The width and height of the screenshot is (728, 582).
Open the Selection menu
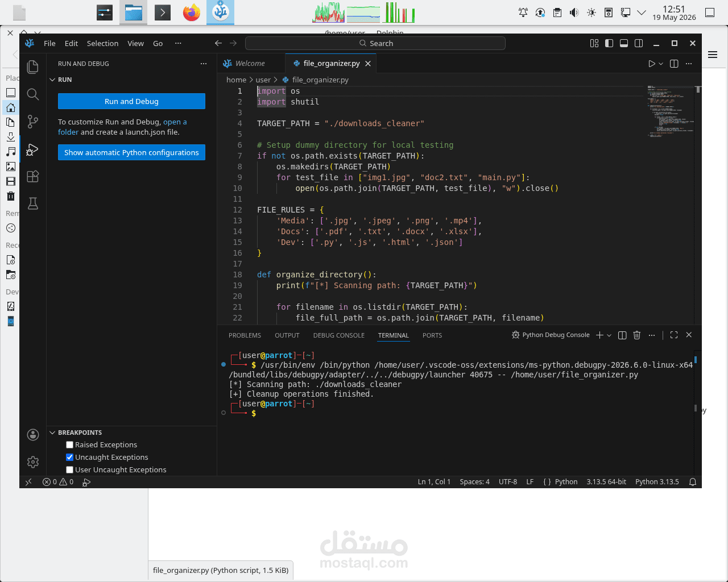[102, 43]
